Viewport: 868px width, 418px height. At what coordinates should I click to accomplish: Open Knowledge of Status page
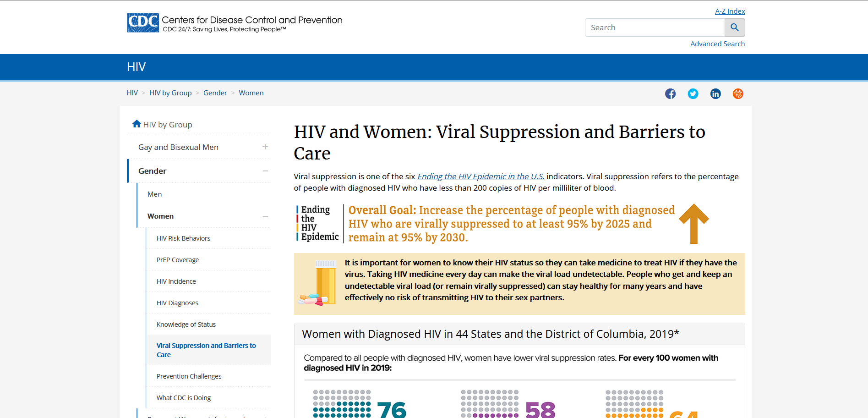(x=186, y=324)
